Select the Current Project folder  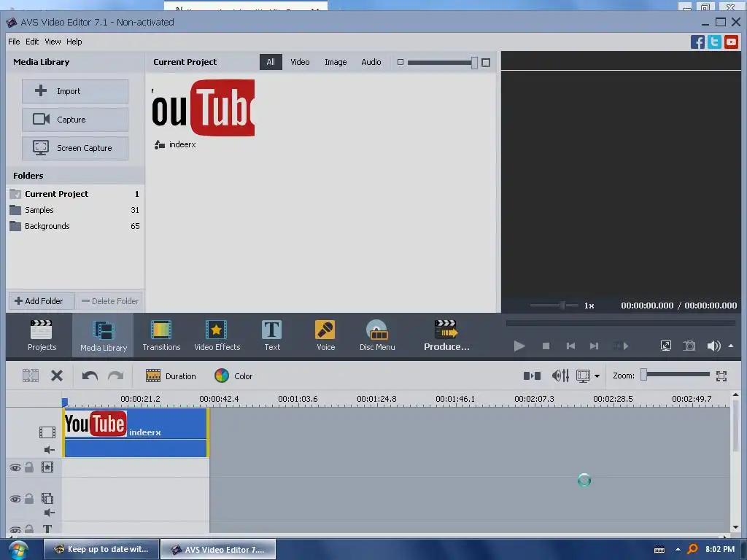75,194
